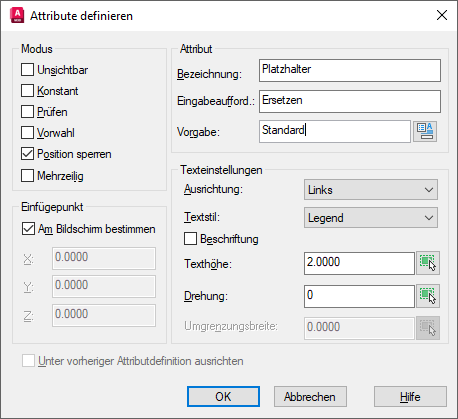This screenshot has width=458, height=419.
Task: Click the Texteinstellungen group label
Action: pyautogui.click(x=221, y=170)
